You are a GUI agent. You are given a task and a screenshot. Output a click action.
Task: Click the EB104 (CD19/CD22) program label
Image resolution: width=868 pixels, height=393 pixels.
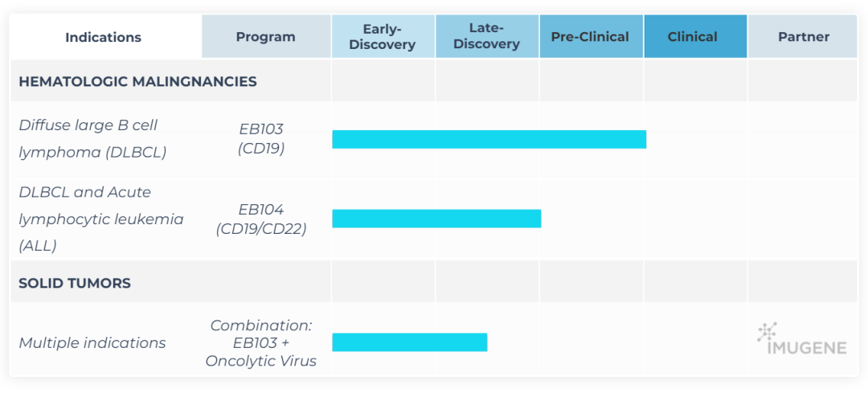[x=261, y=219]
